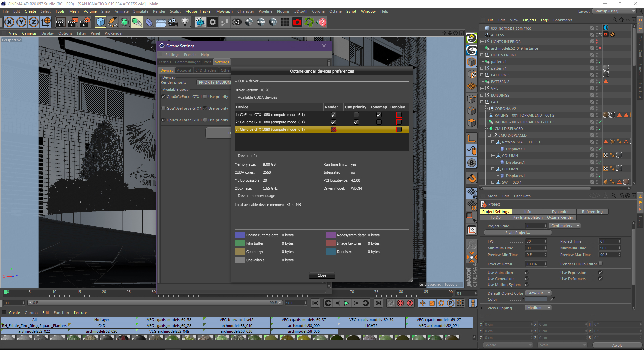Toggle position keyframe recording icon

423,303
